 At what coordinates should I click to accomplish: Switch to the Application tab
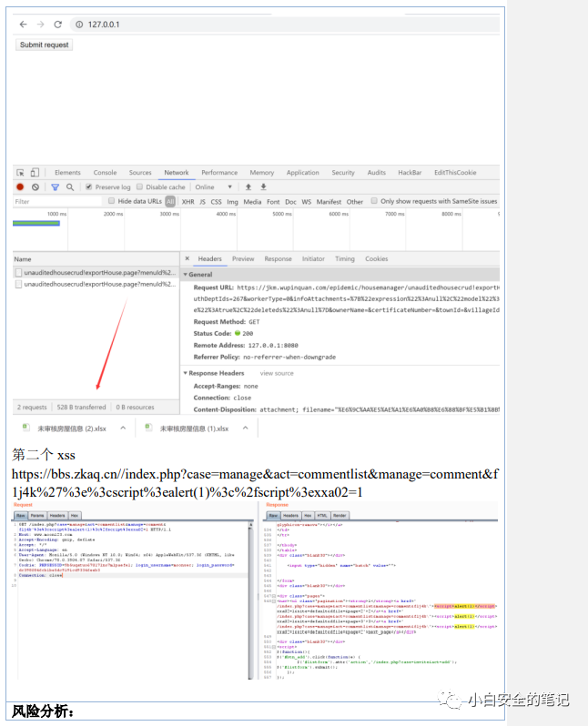(x=303, y=173)
